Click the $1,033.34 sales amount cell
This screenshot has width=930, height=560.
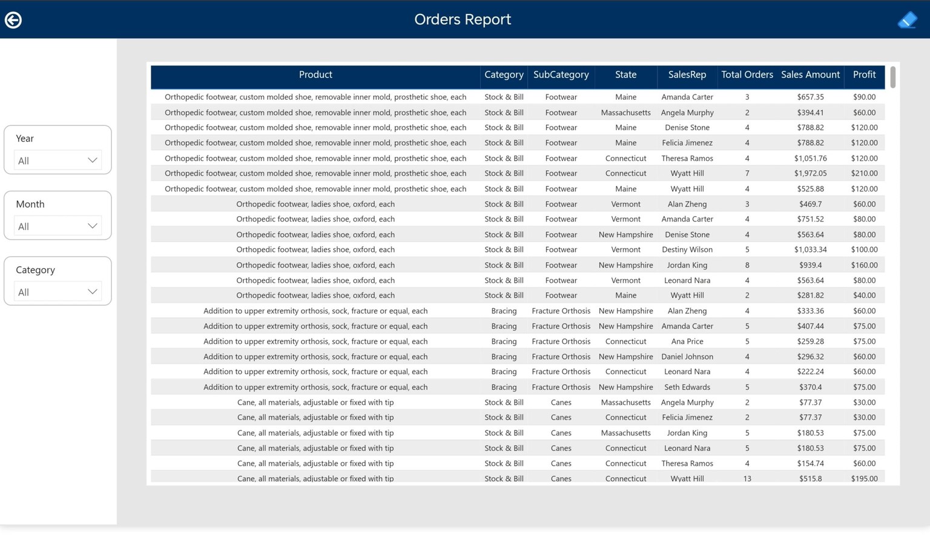pos(810,249)
